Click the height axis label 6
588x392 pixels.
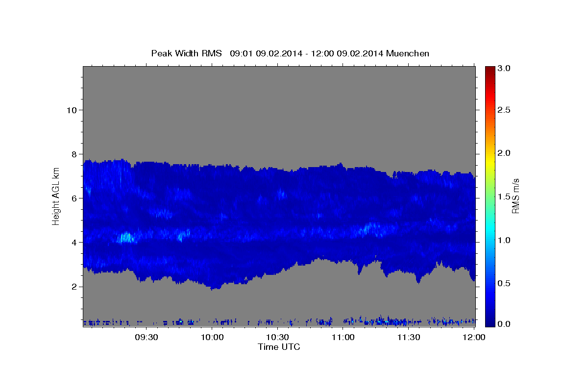point(74,198)
